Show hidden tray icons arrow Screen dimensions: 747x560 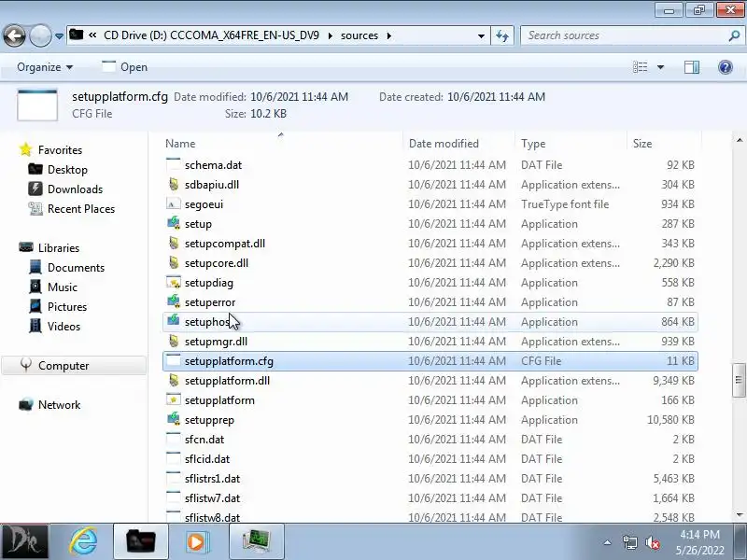pyautogui.click(x=608, y=542)
